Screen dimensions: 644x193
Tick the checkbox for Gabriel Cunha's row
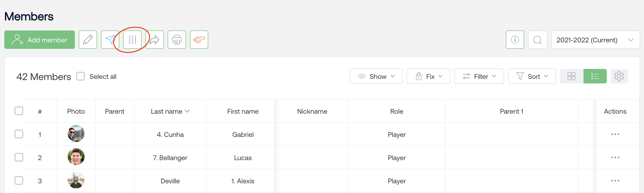pyautogui.click(x=19, y=134)
